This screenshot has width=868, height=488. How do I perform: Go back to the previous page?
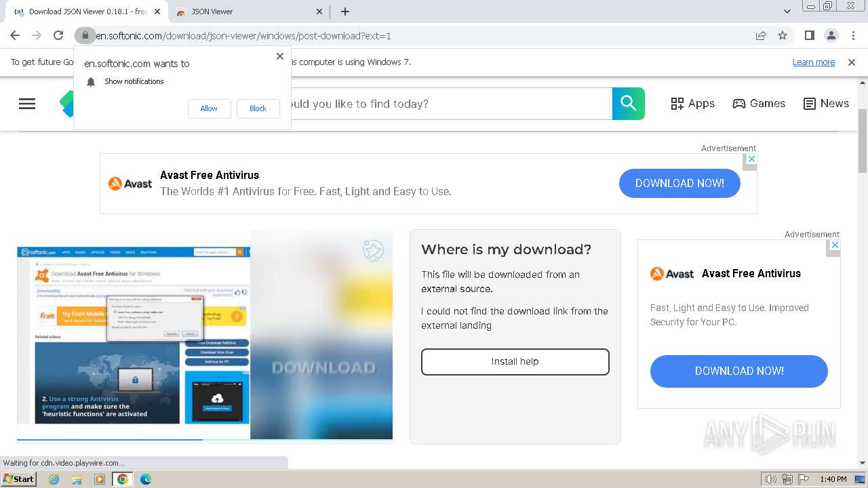pyautogui.click(x=15, y=35)
